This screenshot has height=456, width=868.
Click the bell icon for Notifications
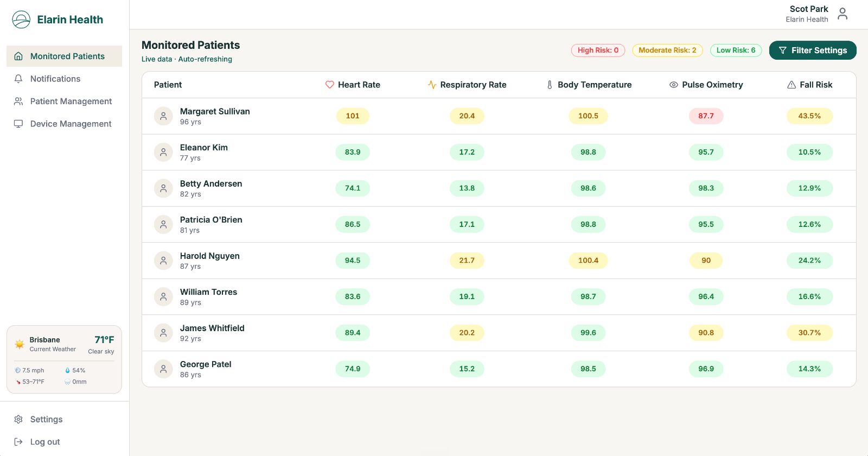coord(18,79)
